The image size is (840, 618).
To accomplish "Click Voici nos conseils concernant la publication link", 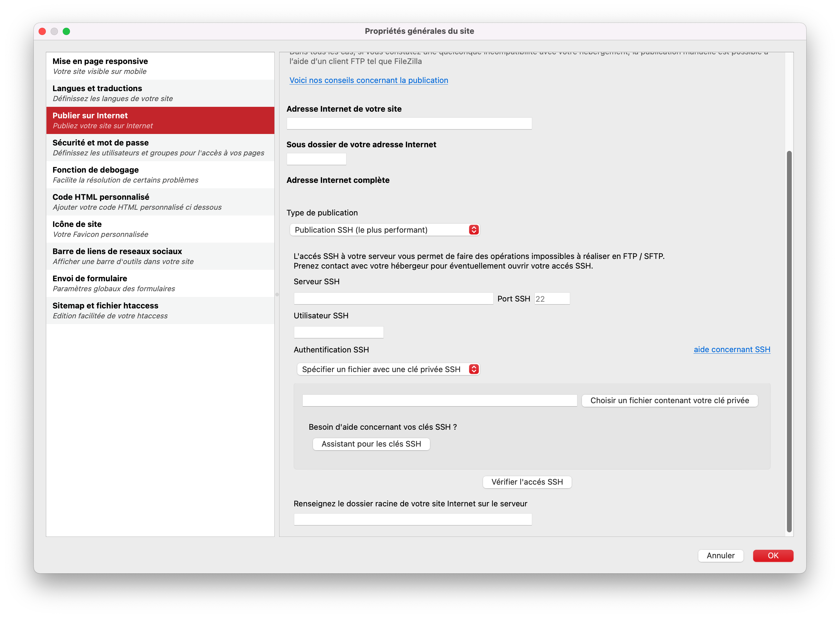I will click(369, 80).
